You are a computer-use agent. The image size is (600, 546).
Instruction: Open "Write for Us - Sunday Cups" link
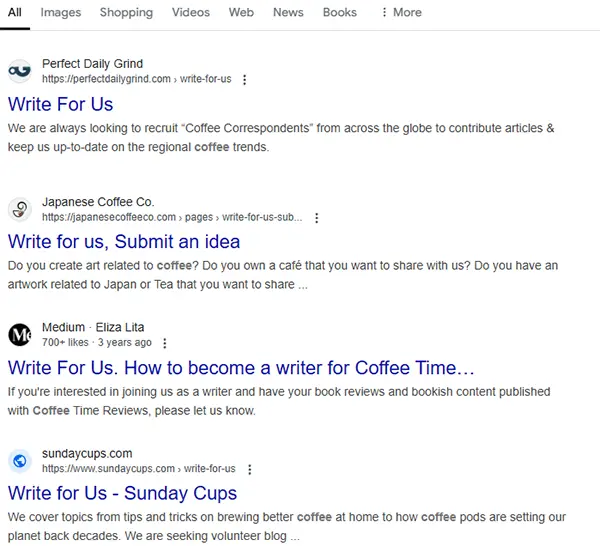point(122,494)
